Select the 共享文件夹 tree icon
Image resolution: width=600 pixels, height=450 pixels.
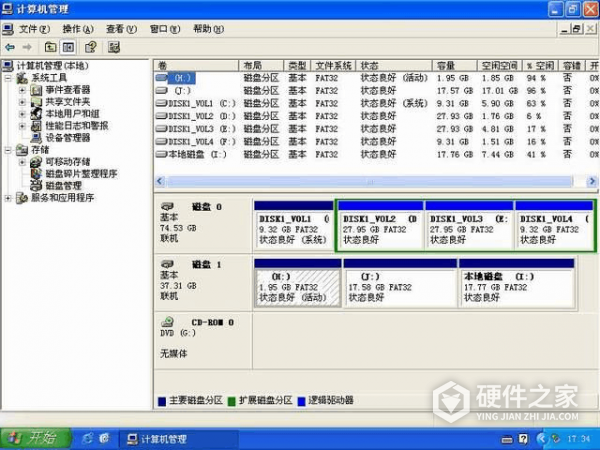coord(36,102)
